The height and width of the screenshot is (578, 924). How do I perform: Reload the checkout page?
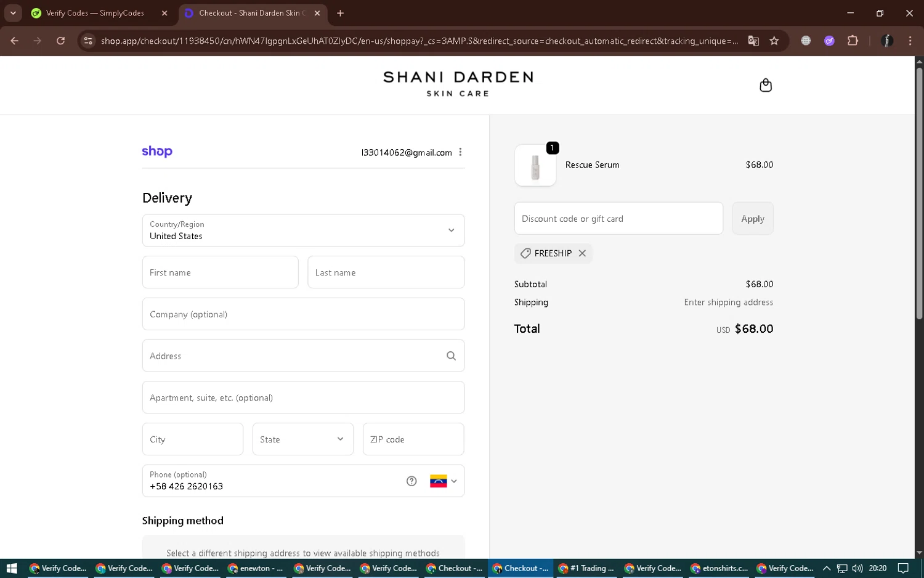click(x=60, y=41)
